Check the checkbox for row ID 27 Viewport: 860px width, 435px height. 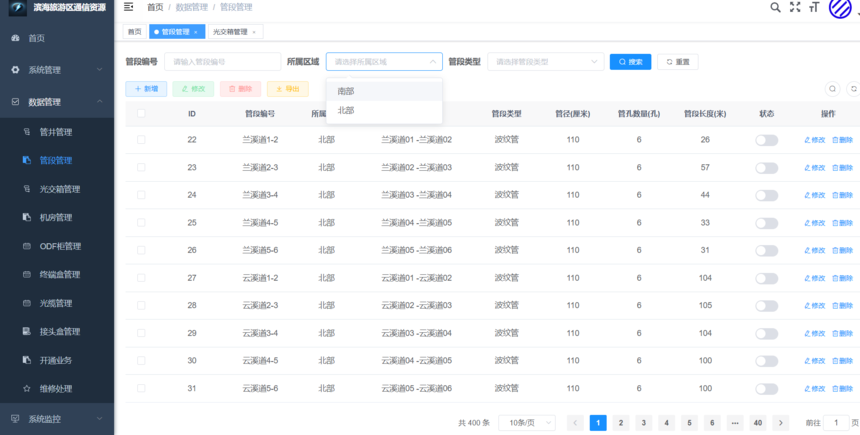click(x=141, y=278)
